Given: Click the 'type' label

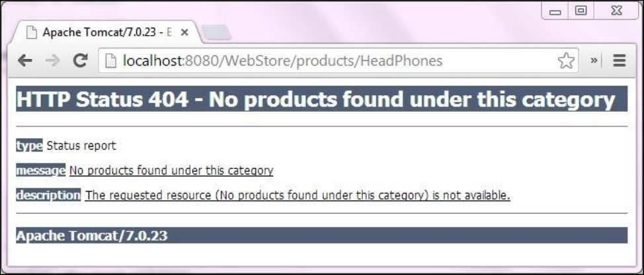Looking at the screenshot, I should click(29, 145).
